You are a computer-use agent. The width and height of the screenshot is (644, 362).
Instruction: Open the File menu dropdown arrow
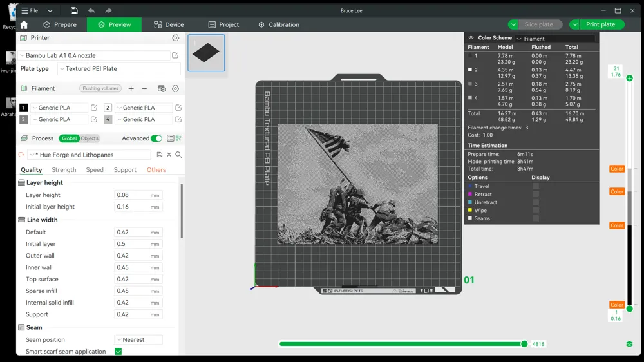(50, 11)
